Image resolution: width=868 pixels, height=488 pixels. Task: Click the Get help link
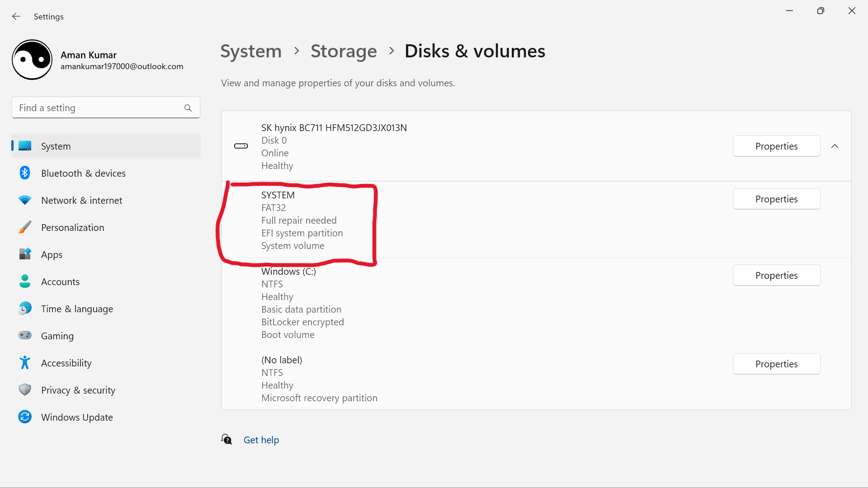pos(261,440)
